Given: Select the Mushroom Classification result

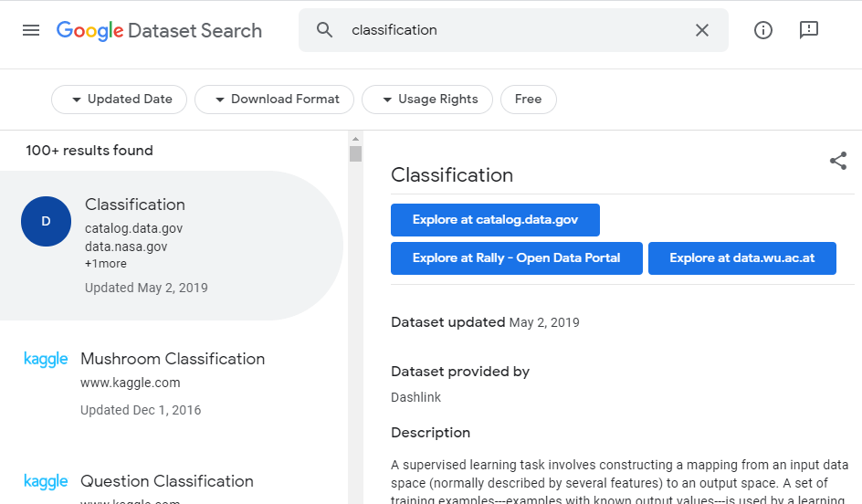Looking at the screenshot, I should click(172, 359).
